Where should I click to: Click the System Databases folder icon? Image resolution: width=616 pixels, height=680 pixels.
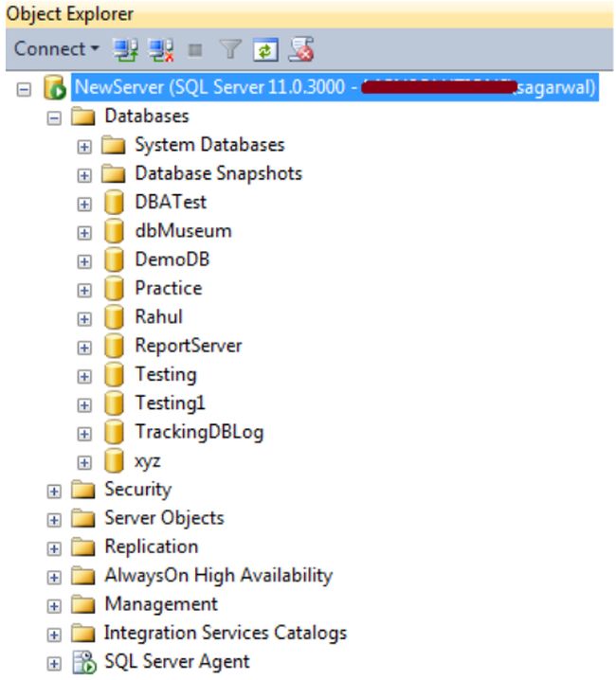[x=114, y=145]
